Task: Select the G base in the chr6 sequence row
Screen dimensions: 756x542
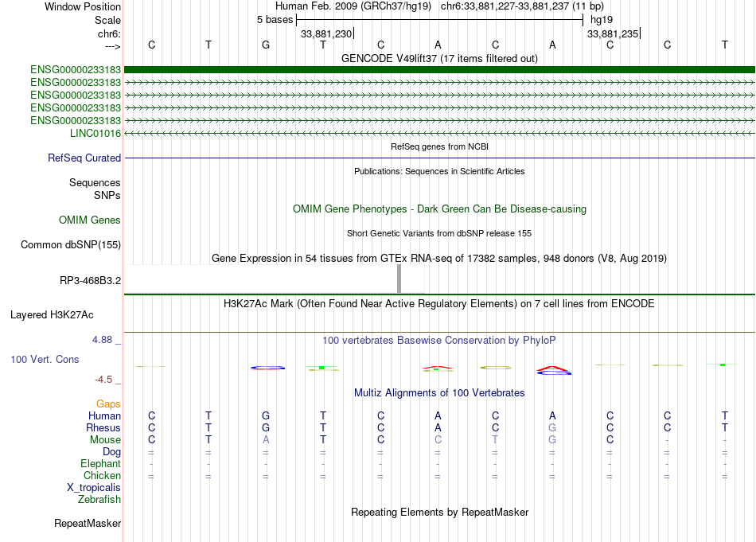Action: coord(266,45)
